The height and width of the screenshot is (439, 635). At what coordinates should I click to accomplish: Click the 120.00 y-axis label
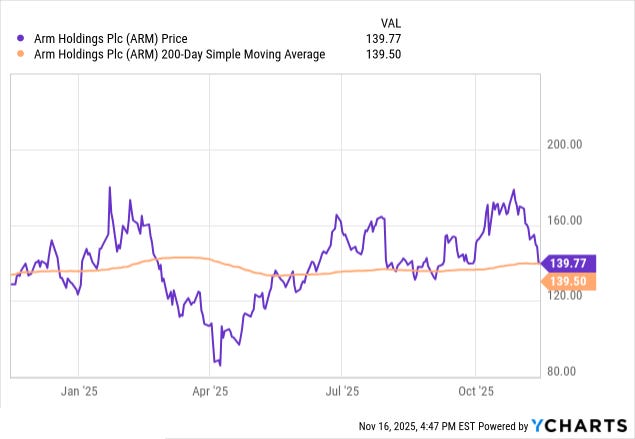565,295
